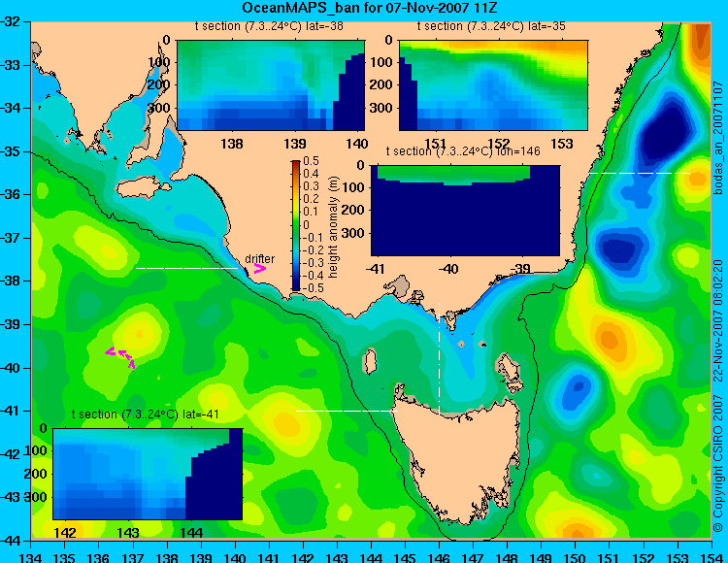
Task: Click the height anomaly color bar
Action: [296, 225]
